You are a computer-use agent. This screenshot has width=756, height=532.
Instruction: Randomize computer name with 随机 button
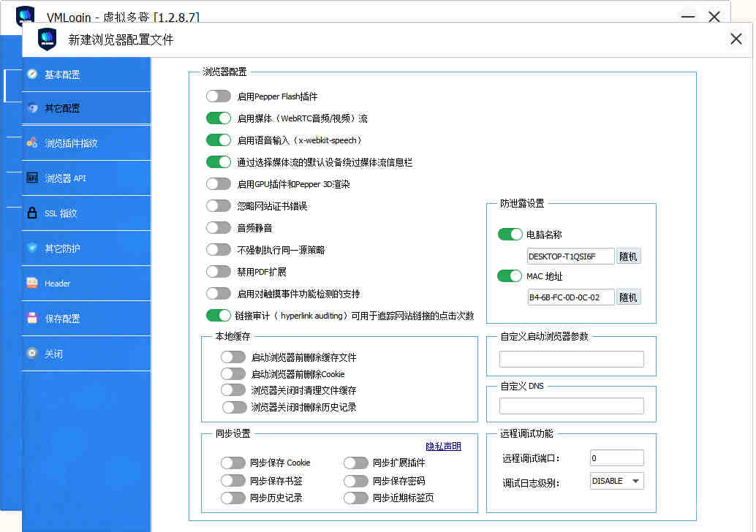628,256
